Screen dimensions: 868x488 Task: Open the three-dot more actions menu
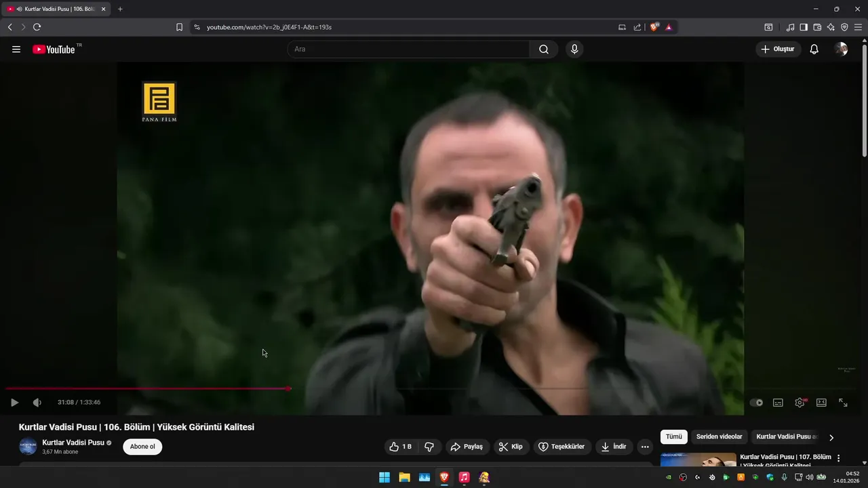pyautogui.click(x=645, y=447)
